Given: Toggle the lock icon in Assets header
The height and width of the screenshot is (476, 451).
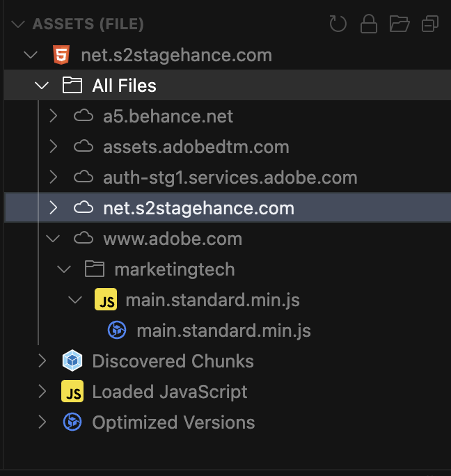Looking at the screenshot, I should coord(369,24).
